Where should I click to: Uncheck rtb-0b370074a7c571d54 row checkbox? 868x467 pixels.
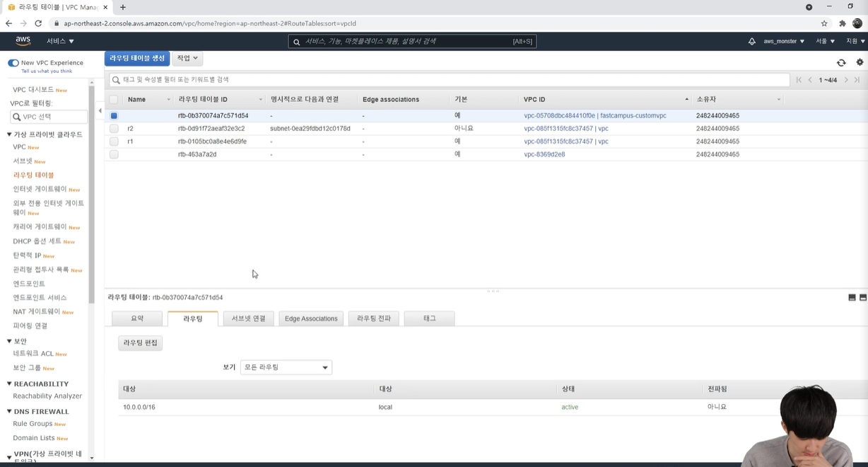coord(114,115)
